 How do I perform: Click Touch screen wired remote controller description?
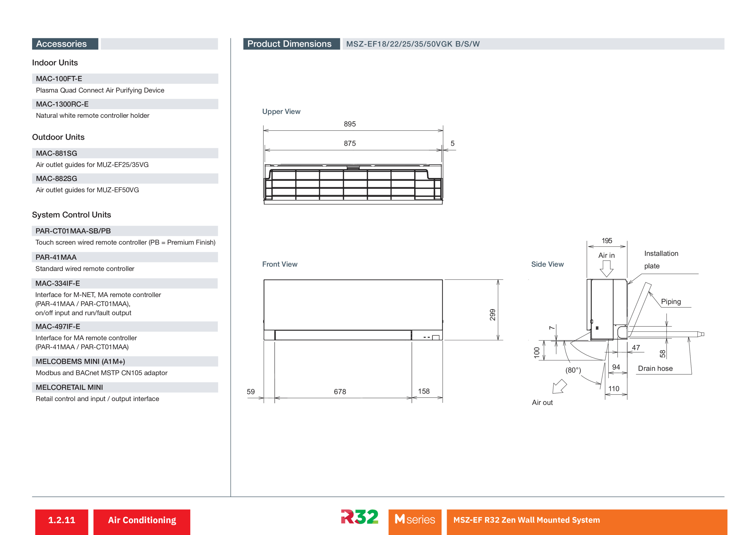click(x=126, y=242)
